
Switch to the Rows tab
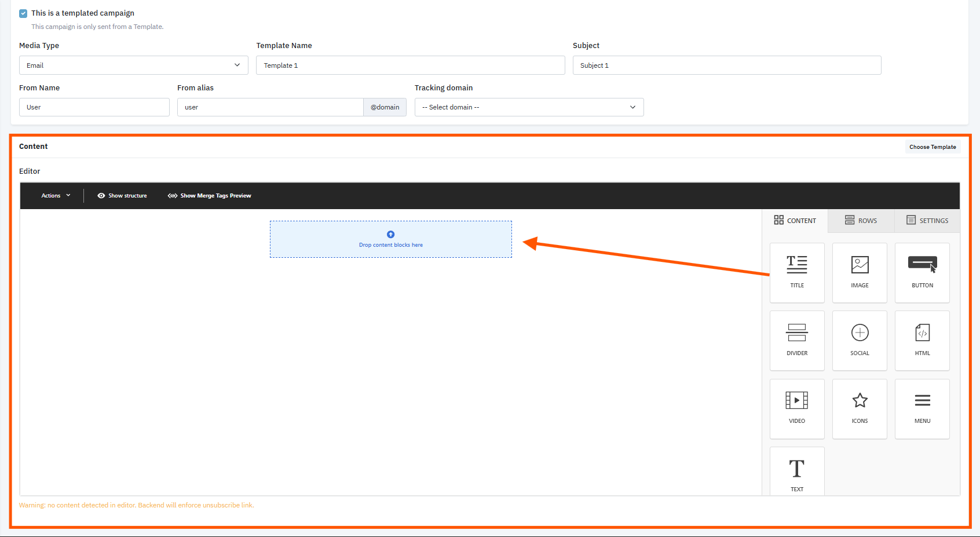861,221
